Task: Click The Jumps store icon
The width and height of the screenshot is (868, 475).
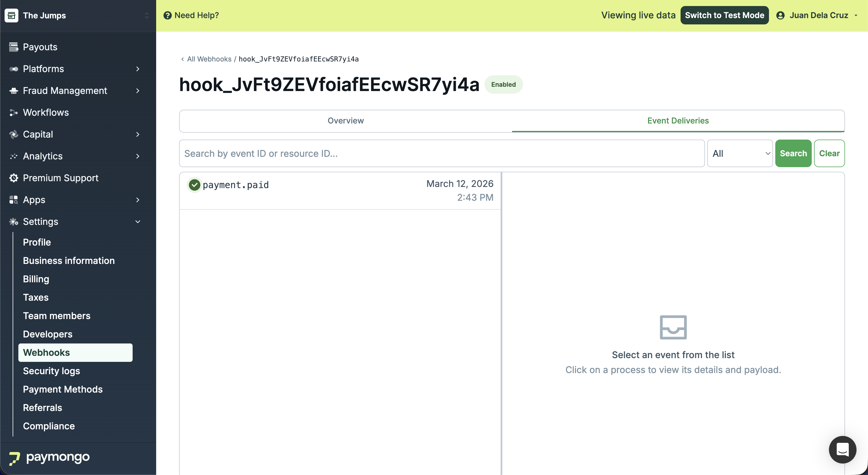Action: click(11, 16)
